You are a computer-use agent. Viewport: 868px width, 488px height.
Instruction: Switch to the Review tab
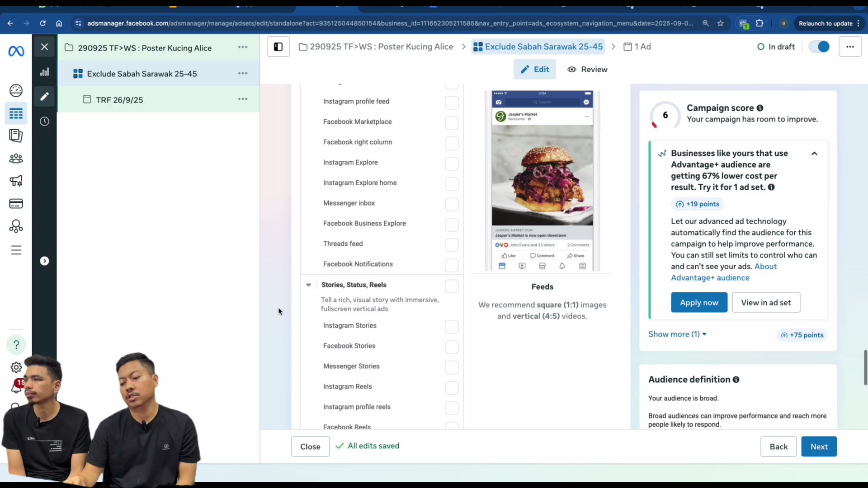(x=587, y=70)
